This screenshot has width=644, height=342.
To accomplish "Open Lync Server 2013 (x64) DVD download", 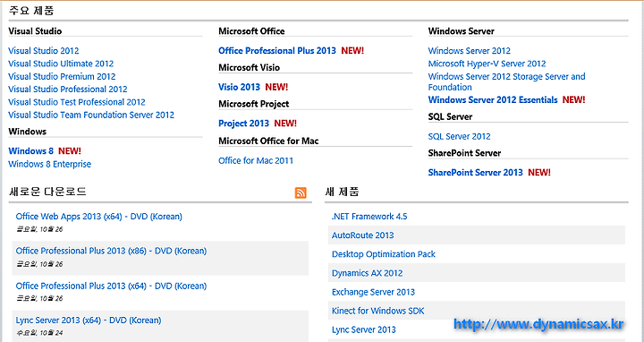I will pyautogui.click(x=89, y=321).
